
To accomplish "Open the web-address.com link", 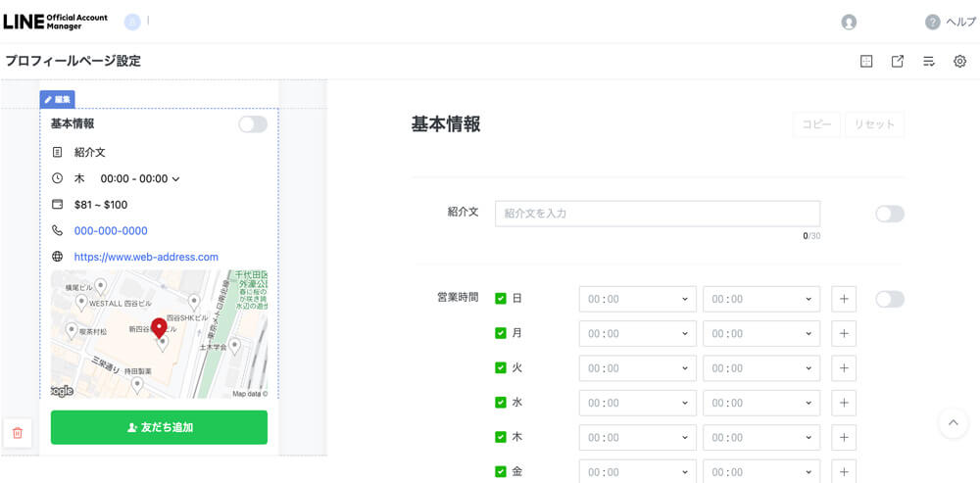I will 146,257.
